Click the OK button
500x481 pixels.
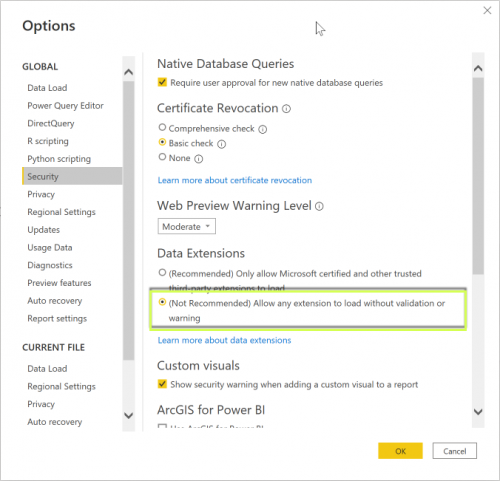(x=400, y=451)
